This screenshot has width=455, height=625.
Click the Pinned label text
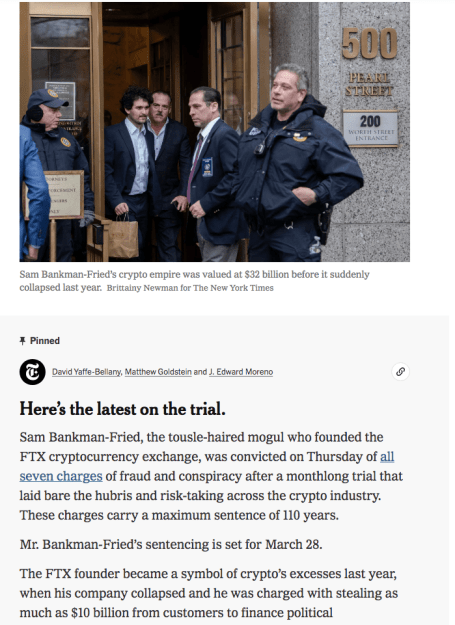(45, 341)
